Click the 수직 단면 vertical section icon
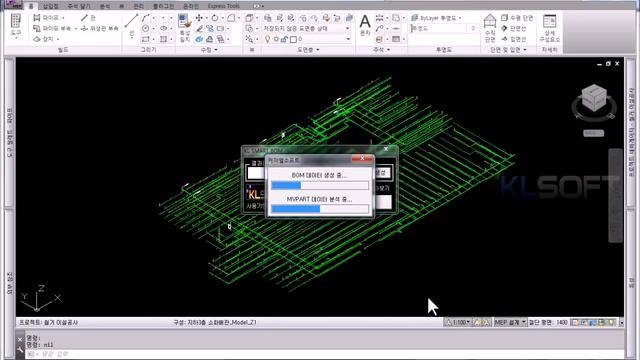This screenshot has width=640, height=360. (490, 28)
